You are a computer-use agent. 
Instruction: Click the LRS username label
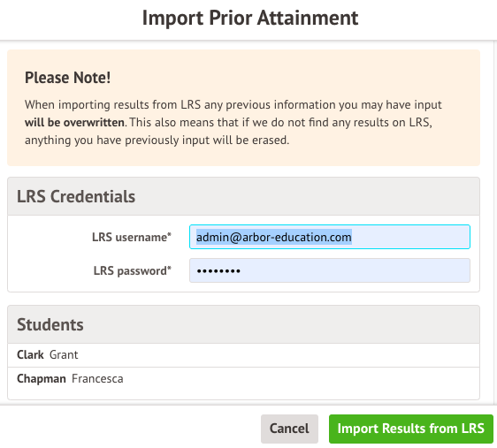pyautogui.click(x=132, y=237)
